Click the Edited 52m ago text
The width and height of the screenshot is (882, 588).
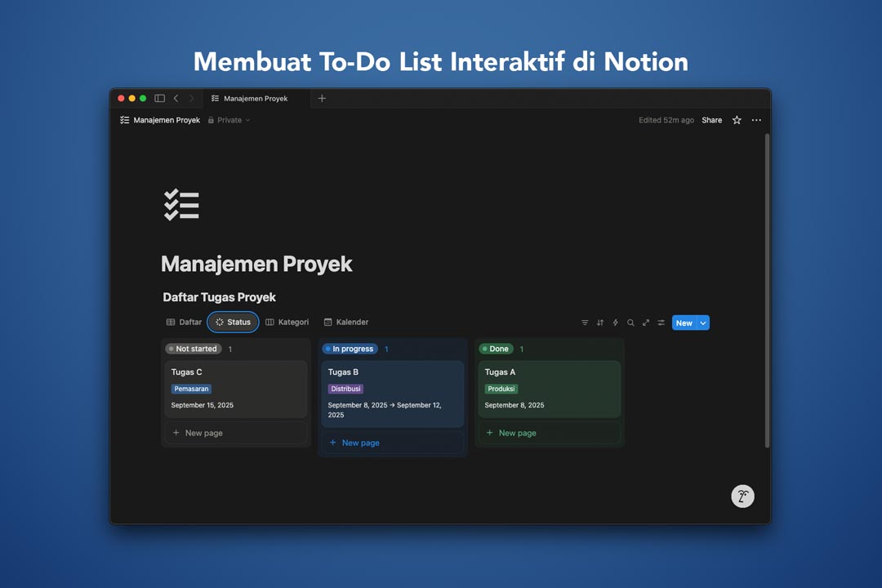666,120
